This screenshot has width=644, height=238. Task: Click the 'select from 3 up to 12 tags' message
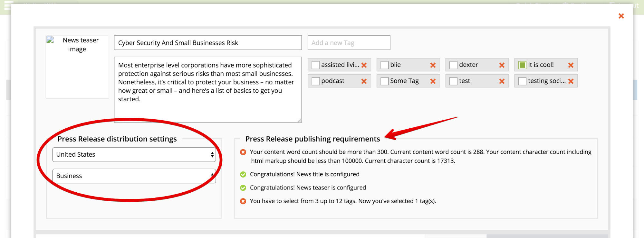click(x=343, y=201)
